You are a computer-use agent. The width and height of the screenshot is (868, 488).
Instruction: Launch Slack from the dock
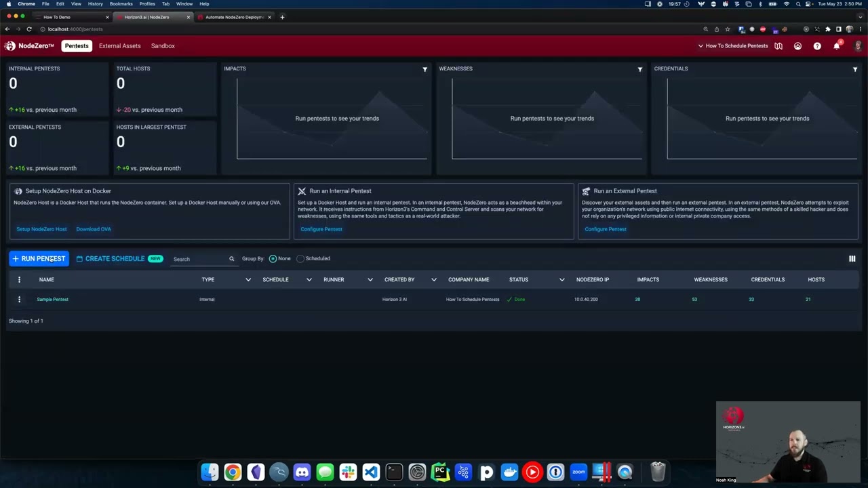[348, 471]
